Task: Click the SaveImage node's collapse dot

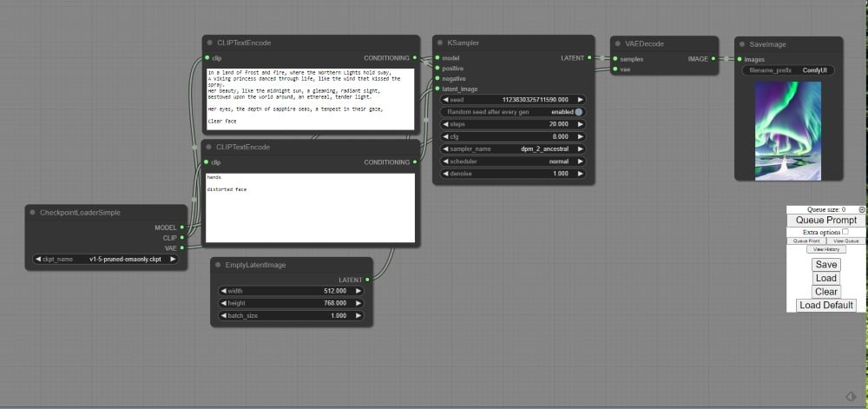Action: click(743, 43)
